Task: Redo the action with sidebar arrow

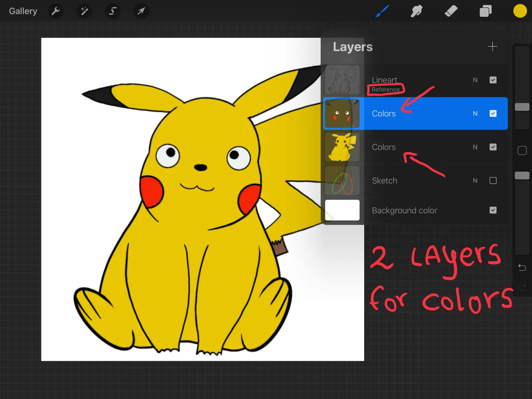Action: [x=522, y=287]
